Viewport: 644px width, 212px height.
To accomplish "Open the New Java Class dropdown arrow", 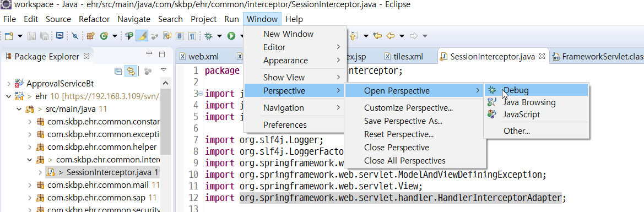I will pos(115,36).
